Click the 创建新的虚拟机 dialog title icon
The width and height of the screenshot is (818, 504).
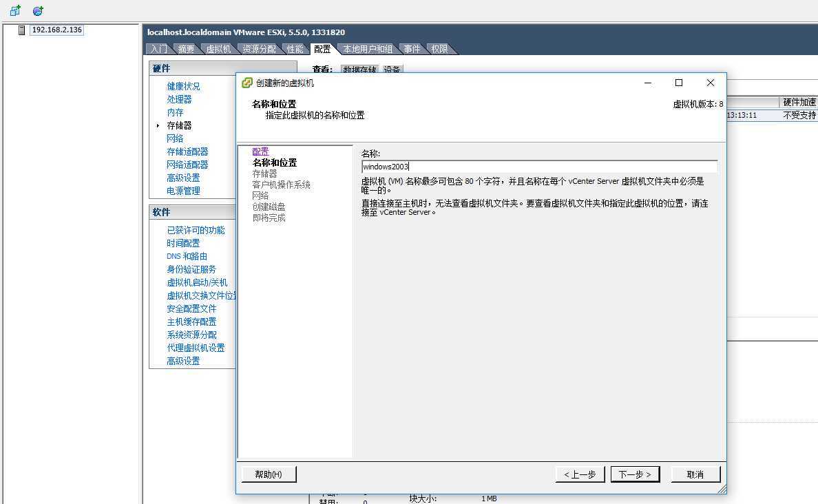pyautogui.click(x=247, y=83)
